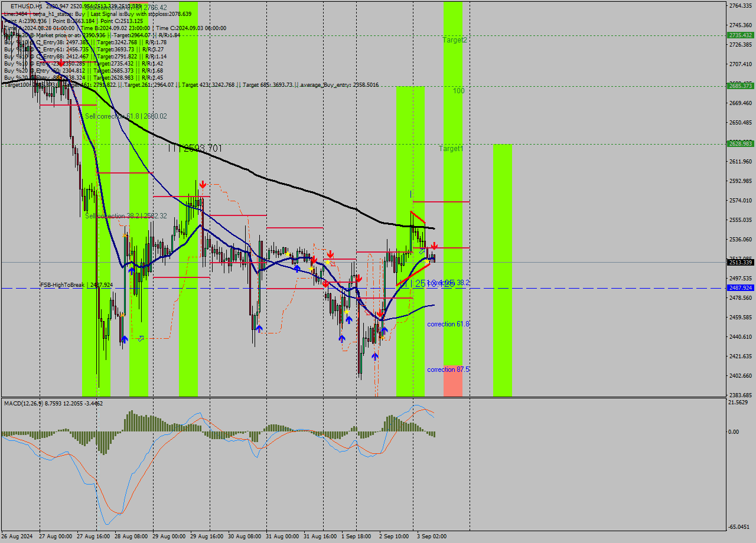The height and width of the screenshot is (543, 756).
Task: Click the blue up arrow at the 30 Aug 08:00 low
Action: tap(259, 328)
